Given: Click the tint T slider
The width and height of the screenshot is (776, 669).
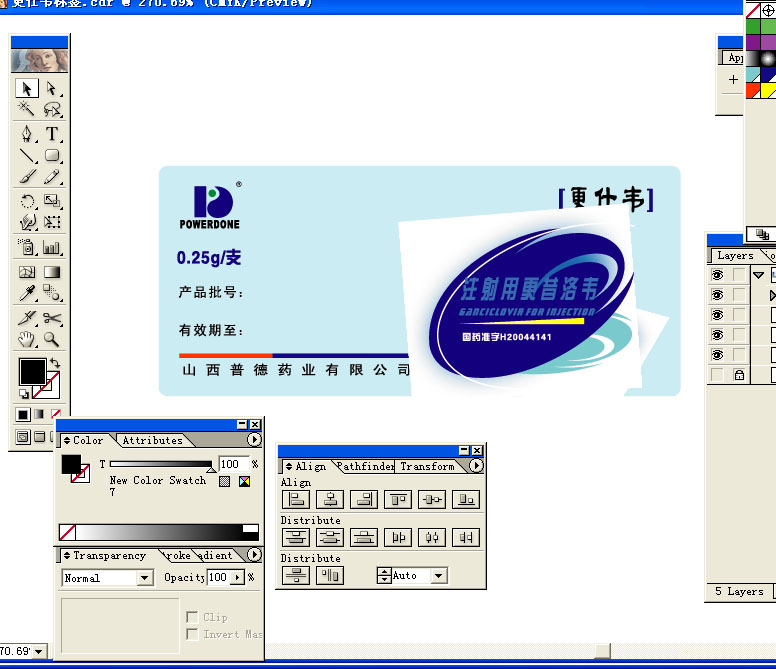Looking at the screenshot, I should coord(161,464).
